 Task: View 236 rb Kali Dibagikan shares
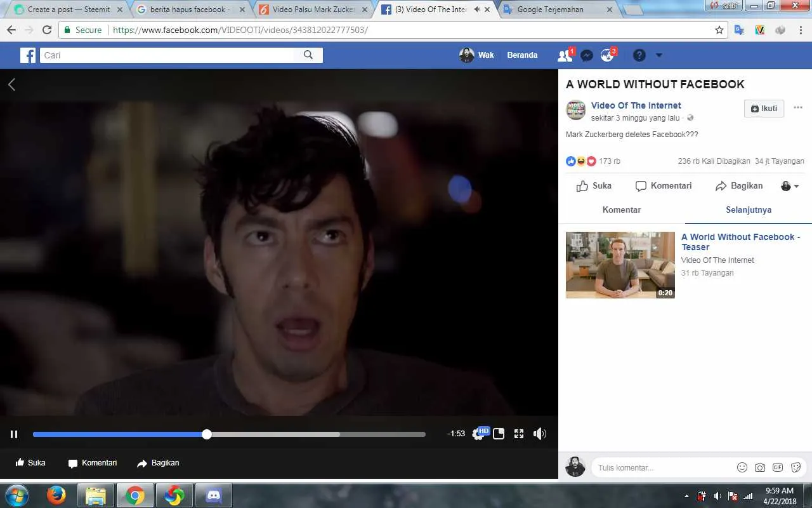(714, 161)
